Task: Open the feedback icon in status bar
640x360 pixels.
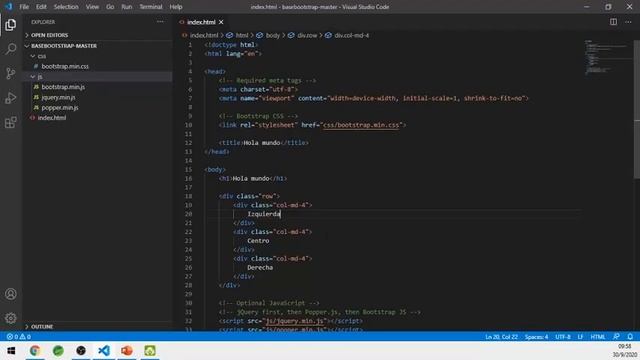Action: [x=616, y=337]
